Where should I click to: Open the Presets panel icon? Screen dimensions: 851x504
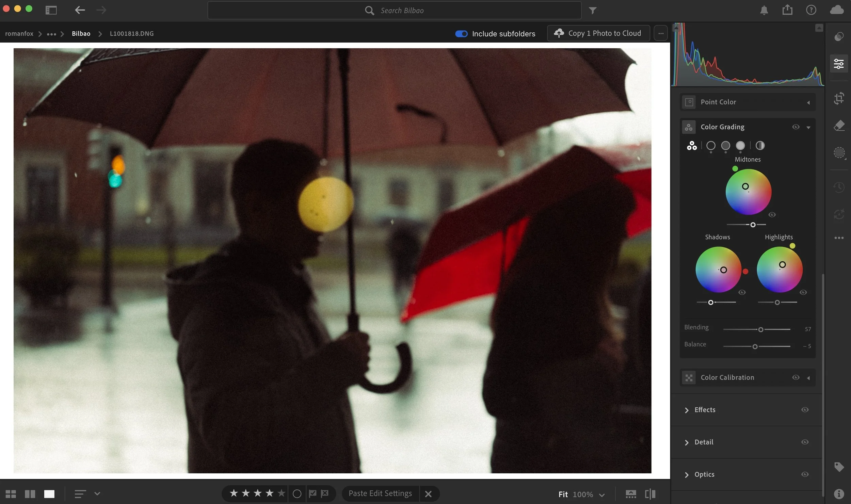click(839, 36)
